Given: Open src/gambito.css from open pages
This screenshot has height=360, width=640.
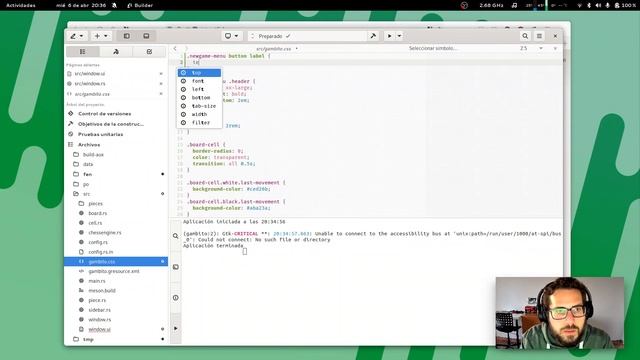Looking at the screenshot, I should [x=92, y=94].
